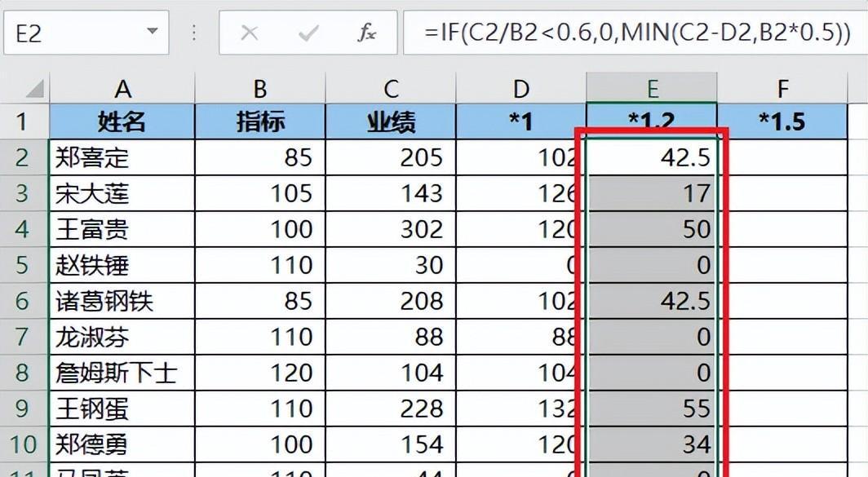The width and height of the screenshot is (868, 477).
Task: Select cell E10 showing 34
Action: coord(652,444)
